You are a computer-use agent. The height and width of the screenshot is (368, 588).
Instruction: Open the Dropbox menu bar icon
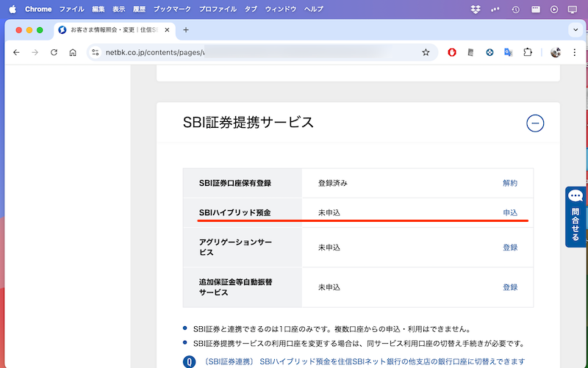point(476,9)
